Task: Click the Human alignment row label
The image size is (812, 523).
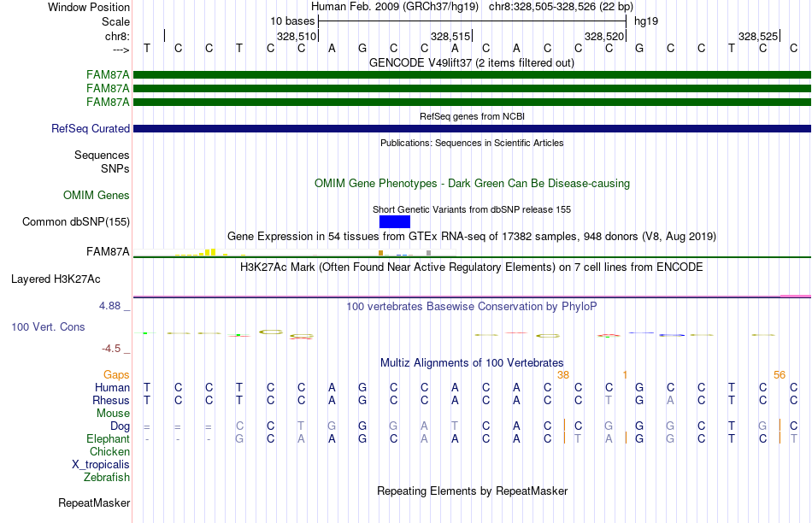Action: (x=112, y=387)
